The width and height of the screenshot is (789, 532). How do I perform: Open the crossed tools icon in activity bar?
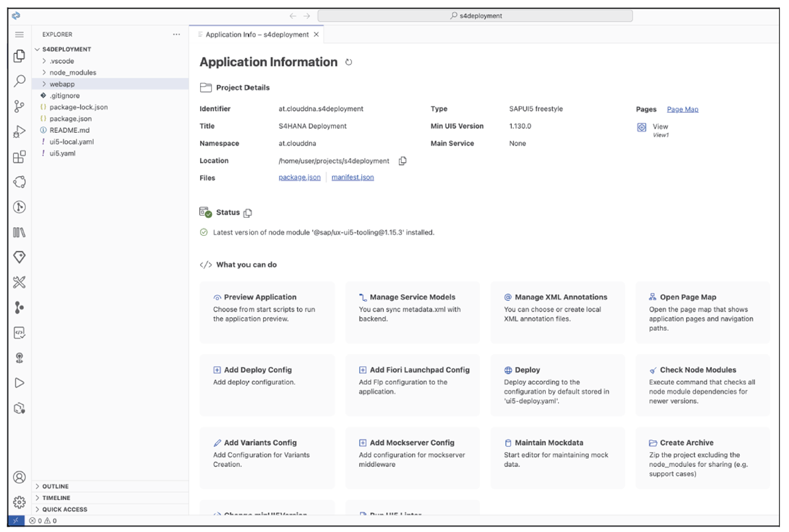pos(19,282)
